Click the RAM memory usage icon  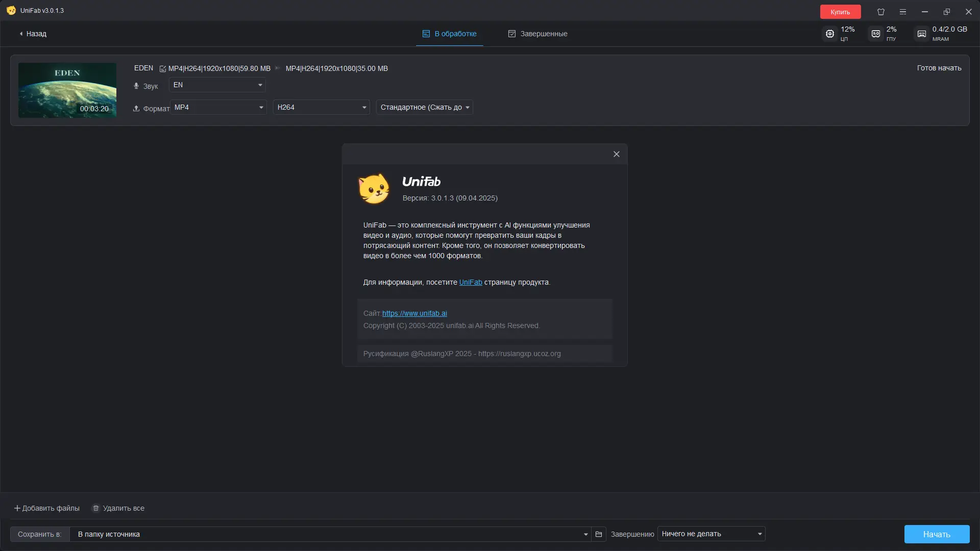pyautogui.click(x=922, y=34)
